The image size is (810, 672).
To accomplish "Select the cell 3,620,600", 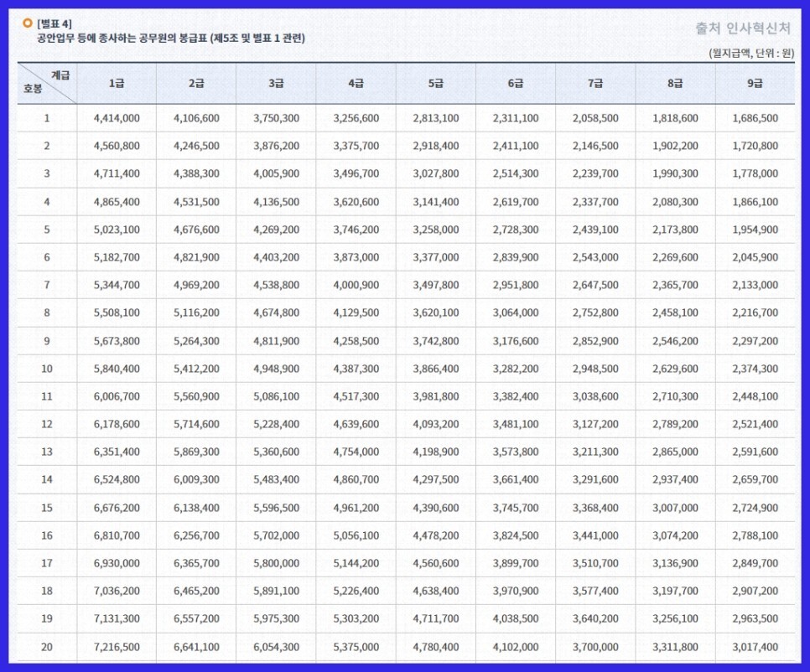I will pos(356,202).
